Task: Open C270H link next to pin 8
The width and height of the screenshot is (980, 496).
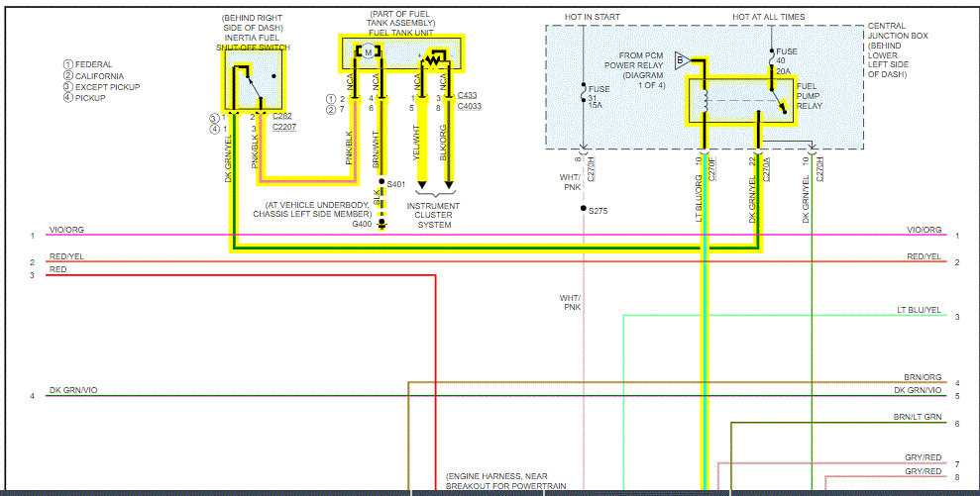Action: click(x=591, y=169)
